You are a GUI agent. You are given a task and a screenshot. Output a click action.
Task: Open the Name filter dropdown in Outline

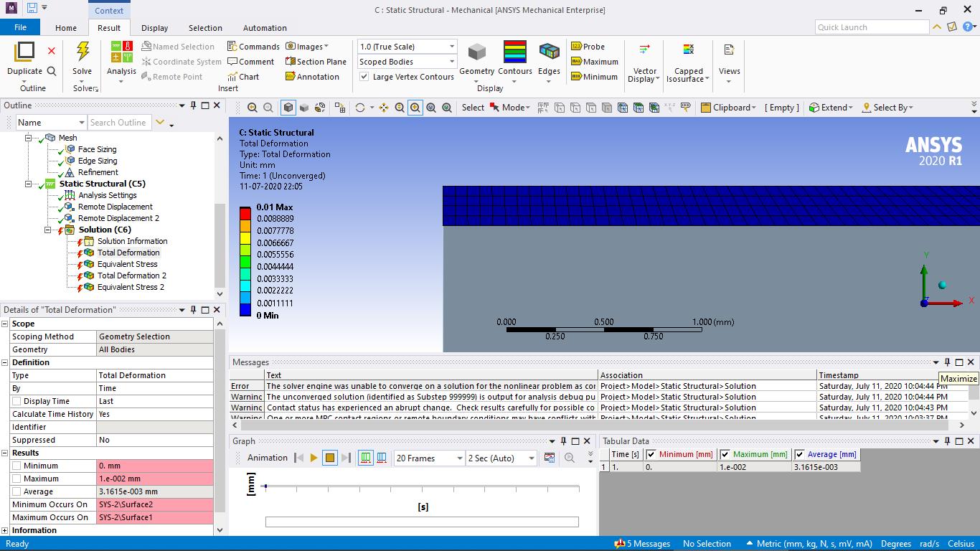pos(50,123)
